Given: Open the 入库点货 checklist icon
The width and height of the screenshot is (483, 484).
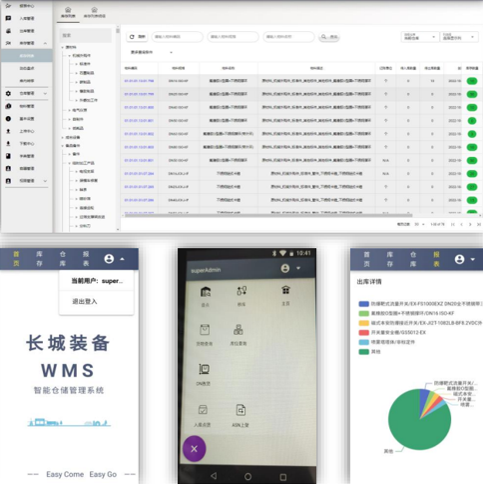Looking at the screenshot, I should (203, 410).
